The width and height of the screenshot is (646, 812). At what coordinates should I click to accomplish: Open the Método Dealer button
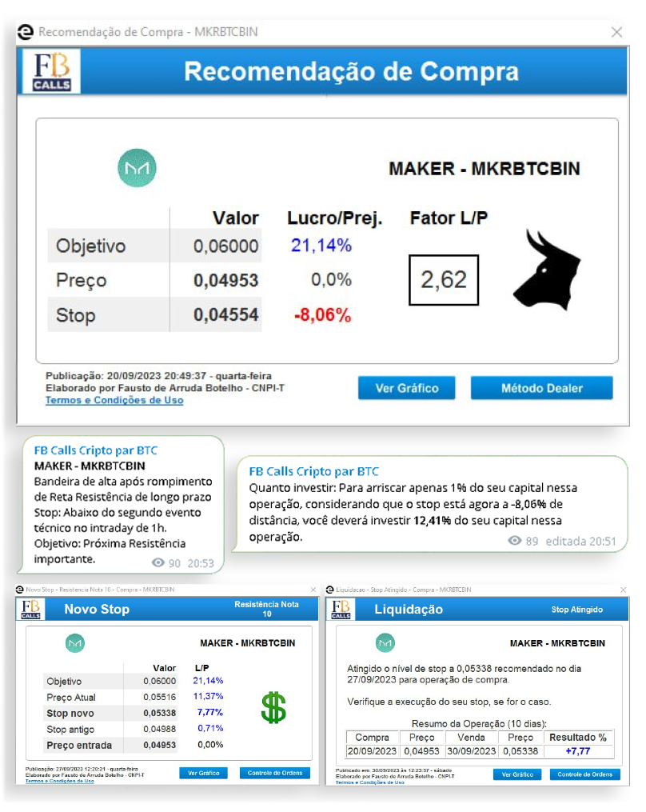pyautogui.click(x=541, y=388)
